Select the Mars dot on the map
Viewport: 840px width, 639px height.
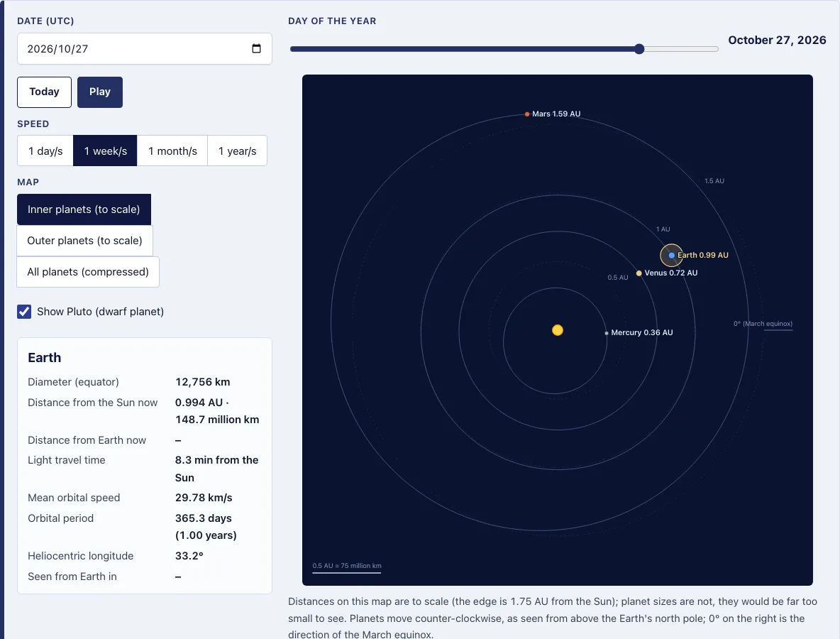pyautogui.click(x=527, y=114)
